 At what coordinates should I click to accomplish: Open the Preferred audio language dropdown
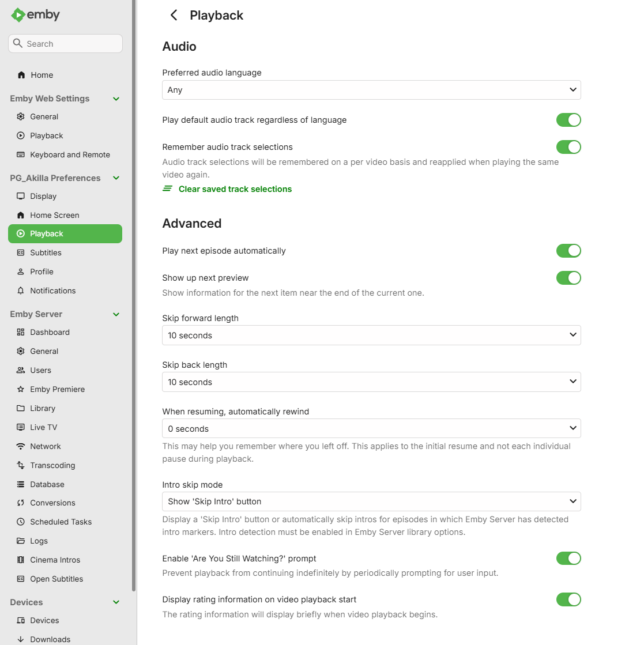tap(371, 90)
